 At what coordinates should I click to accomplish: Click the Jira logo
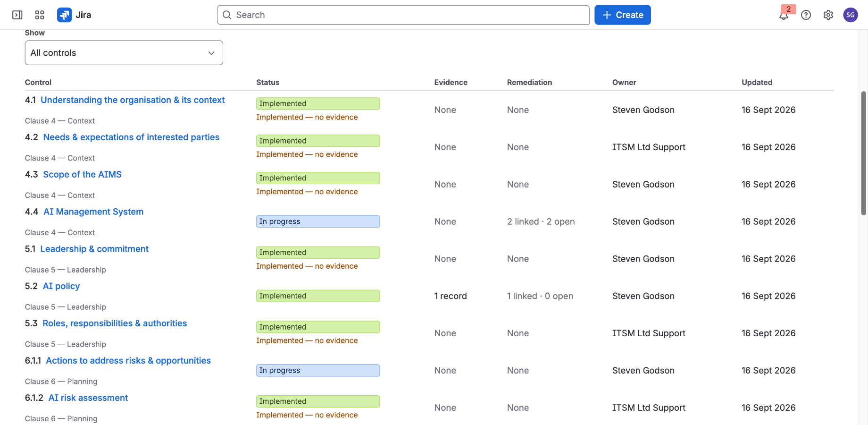click(x=74, y=15)
